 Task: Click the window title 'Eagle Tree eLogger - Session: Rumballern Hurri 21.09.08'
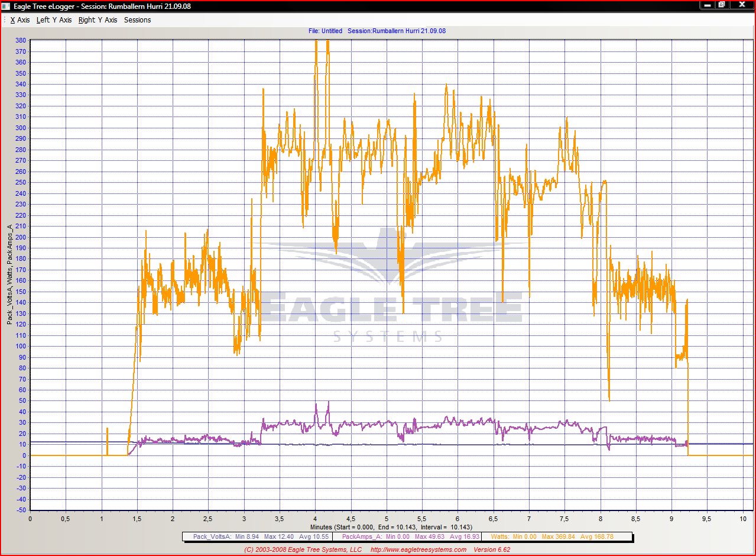pos(102,6)
